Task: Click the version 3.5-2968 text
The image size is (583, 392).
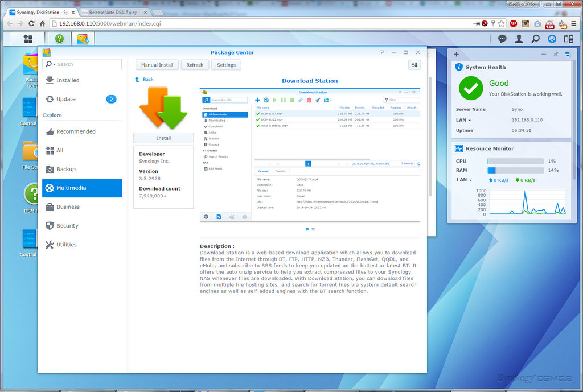Action: pyautogui.click(x=150, y=179)
